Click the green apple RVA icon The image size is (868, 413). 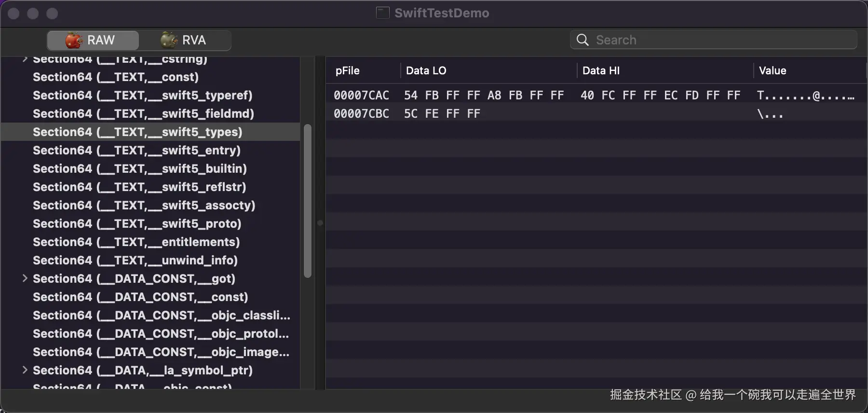click(169, 40)
